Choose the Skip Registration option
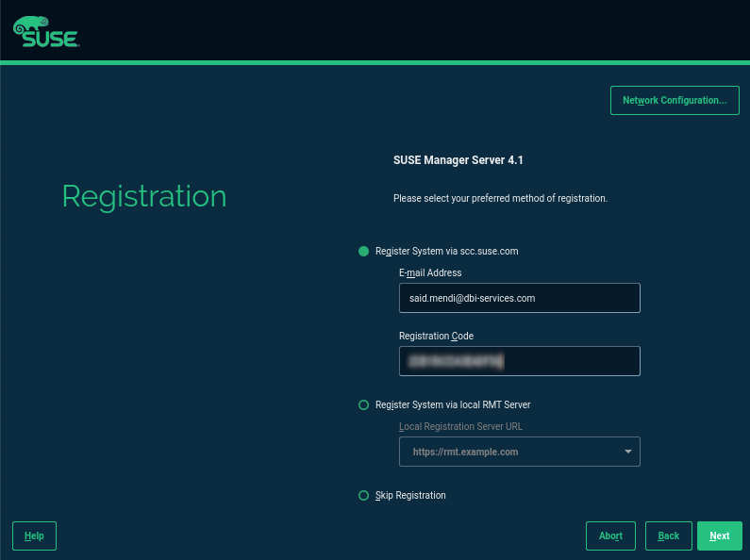This screenshot has height=560, width=750. pyautogui.click(x=363, y=496)
